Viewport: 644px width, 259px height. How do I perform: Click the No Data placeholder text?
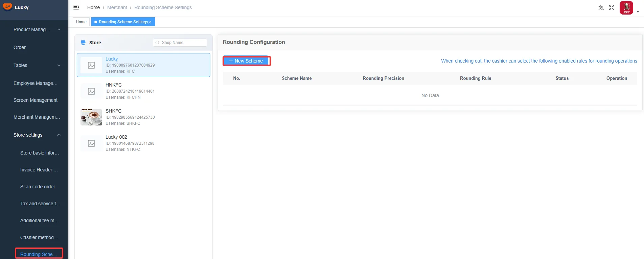[x=430, y=95]
